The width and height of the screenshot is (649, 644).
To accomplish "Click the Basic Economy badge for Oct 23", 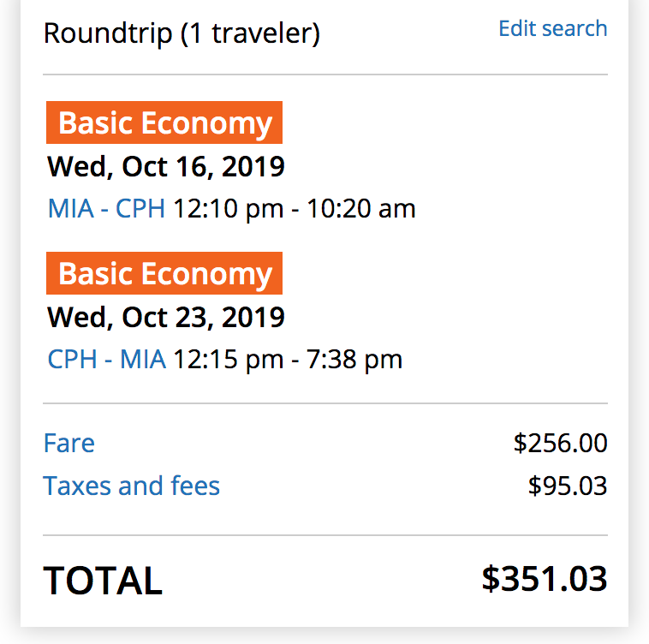I will click(164, 273).
